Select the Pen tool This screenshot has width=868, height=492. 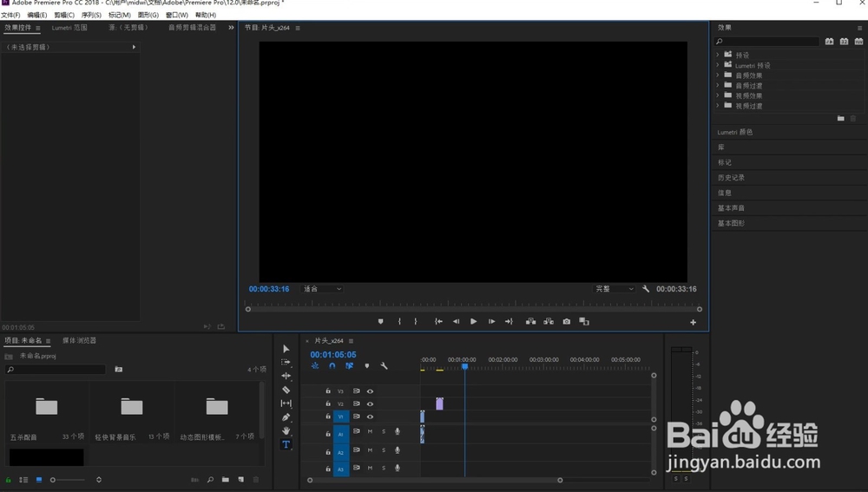pos(286,417)
